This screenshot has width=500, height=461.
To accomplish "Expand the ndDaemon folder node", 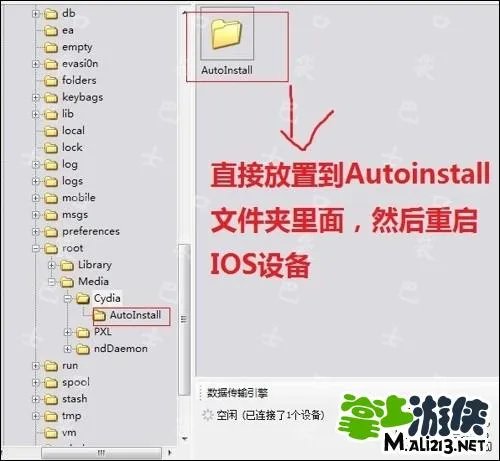I will coord(68,349).
